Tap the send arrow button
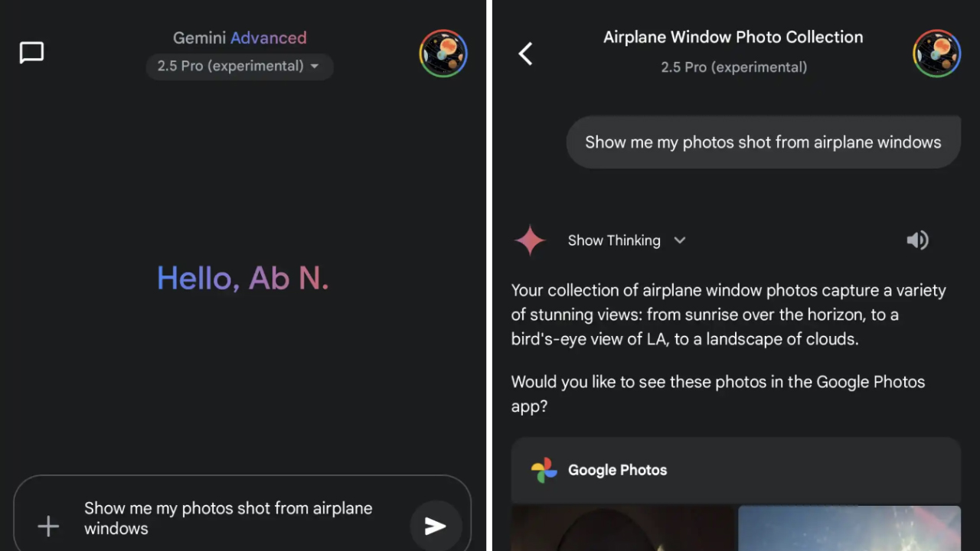 [435, 525]
